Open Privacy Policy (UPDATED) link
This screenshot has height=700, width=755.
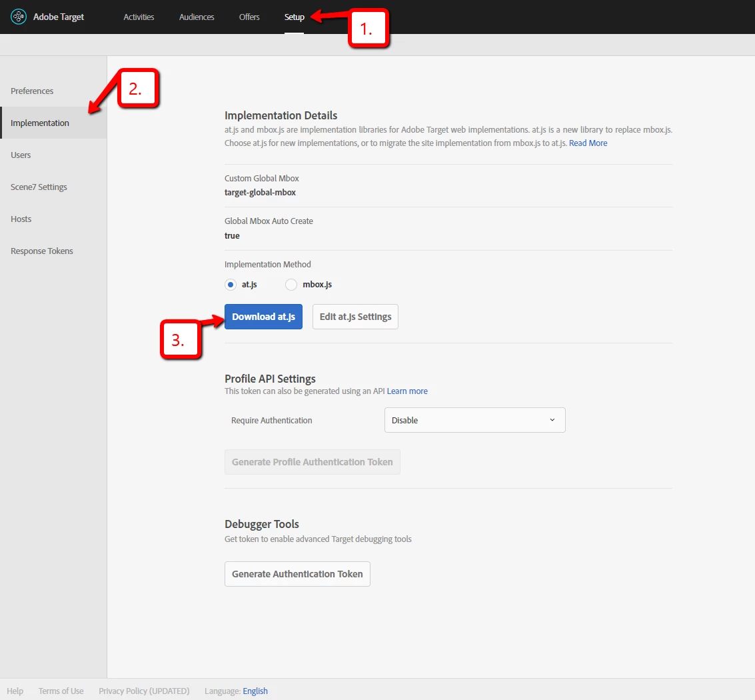tap(144, 691)
